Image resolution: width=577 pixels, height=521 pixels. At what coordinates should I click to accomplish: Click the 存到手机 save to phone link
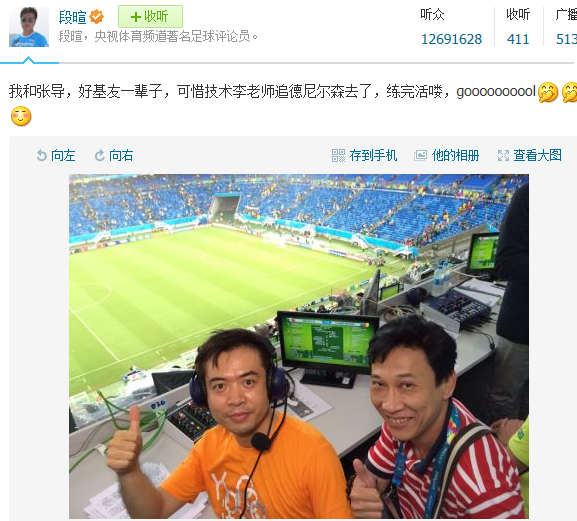pos(373,155)
